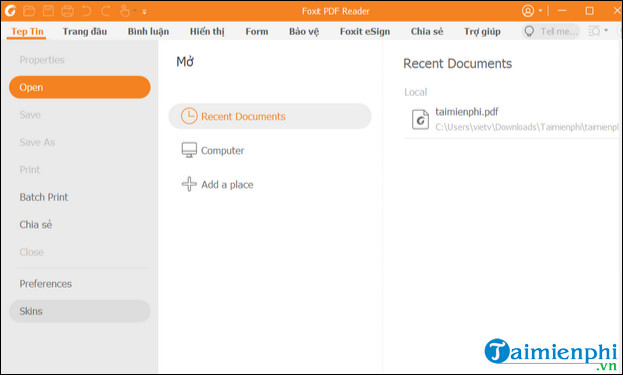Screen dimensions: 623x375
Task: Click the user account icon
Action: pyautogui.click(x=528, y=11)
